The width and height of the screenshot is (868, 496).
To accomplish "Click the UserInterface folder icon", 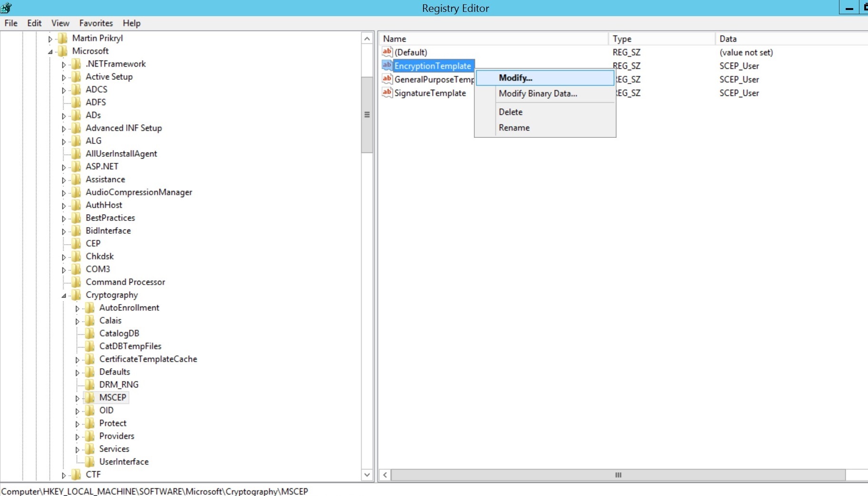I will point(90,461).
